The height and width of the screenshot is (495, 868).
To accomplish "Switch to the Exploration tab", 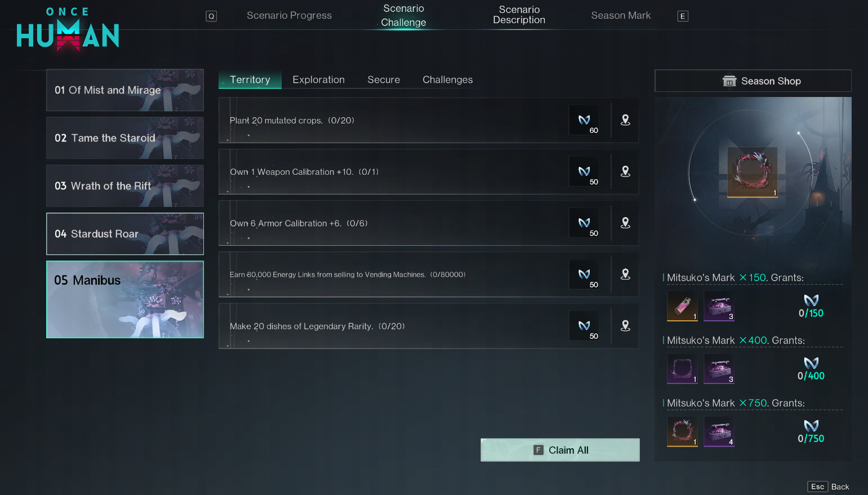I will click(x=319, y=79).
